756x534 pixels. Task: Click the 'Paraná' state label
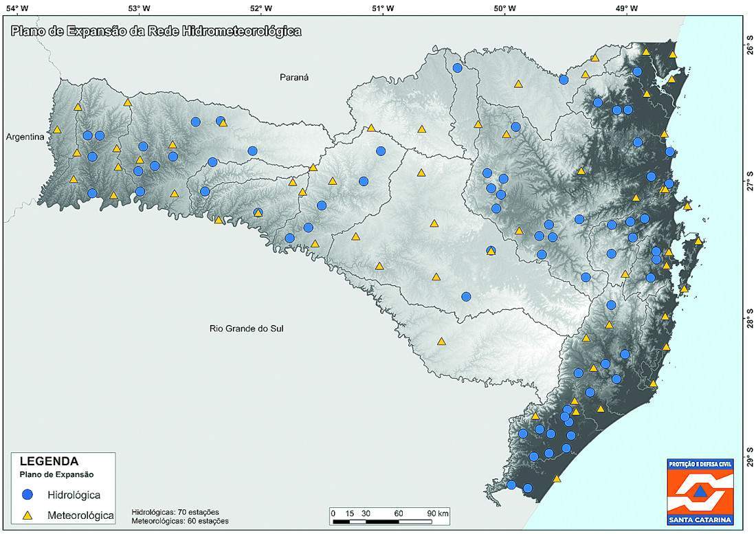point(294,77)
